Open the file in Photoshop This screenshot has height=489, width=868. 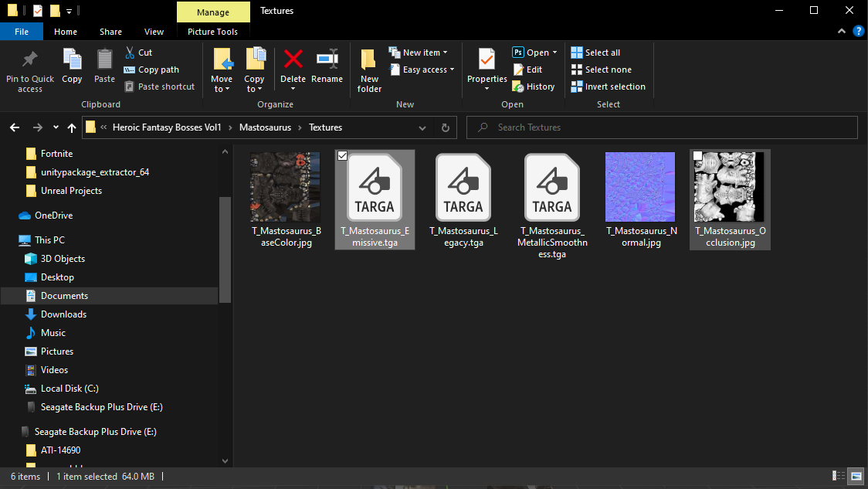coord(531,52)
